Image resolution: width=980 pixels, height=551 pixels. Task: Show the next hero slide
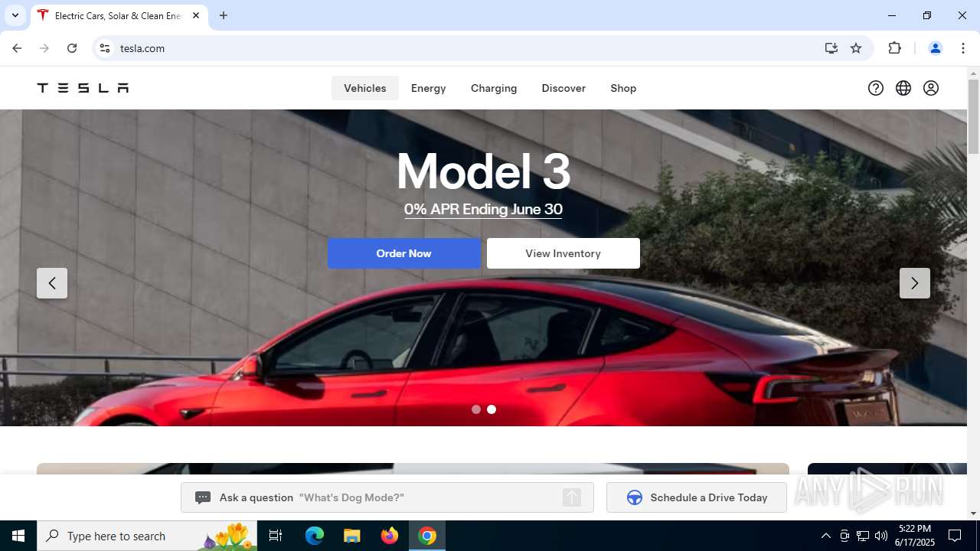click(915, 283)
